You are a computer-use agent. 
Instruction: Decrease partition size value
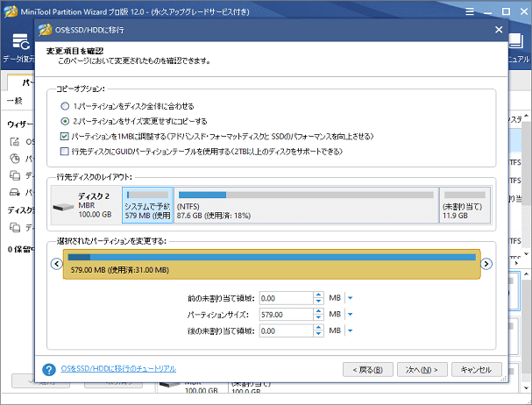(318, 317)
